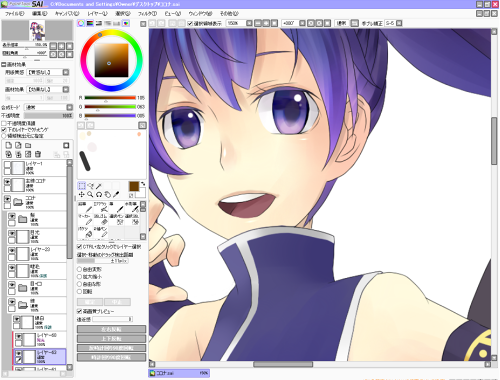500x380 pixels.
Task: Create a new layer in layer panel
Action: point(9,145)
